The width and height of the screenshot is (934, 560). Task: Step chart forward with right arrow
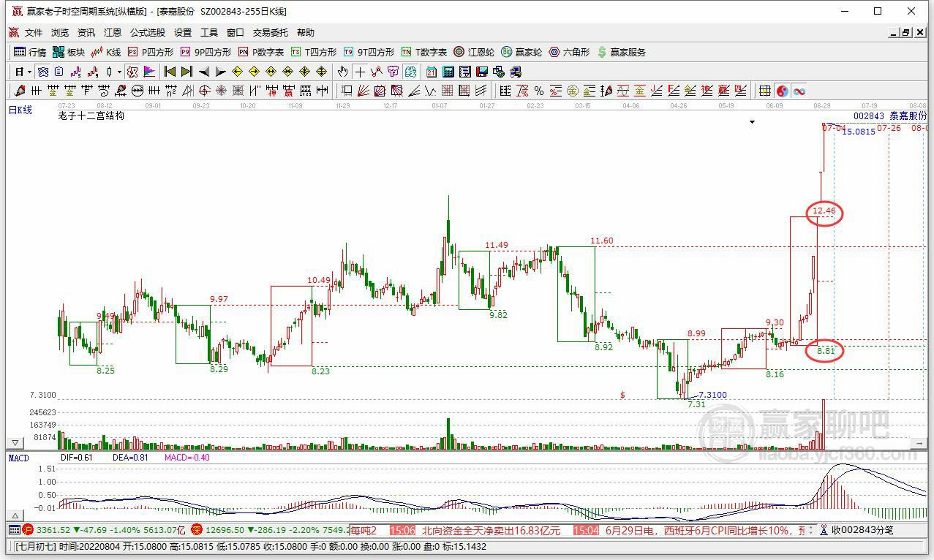tap(221, 72)
